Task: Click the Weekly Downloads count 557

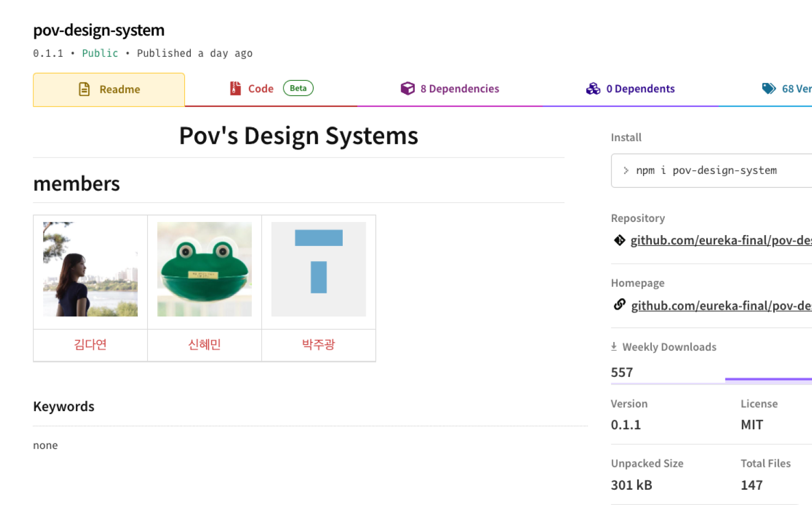Action: coord(622,372)
